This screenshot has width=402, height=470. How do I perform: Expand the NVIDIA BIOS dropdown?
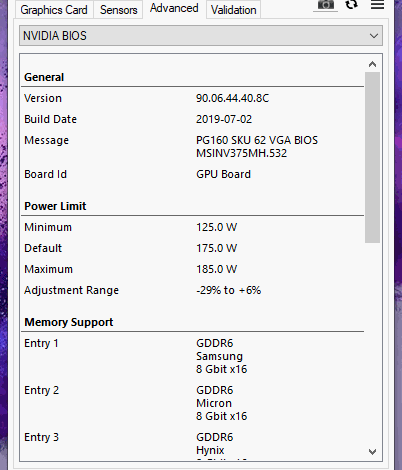coord(201,36)
